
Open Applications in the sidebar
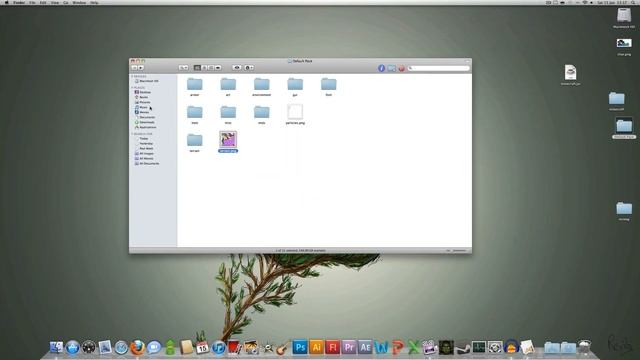(x=146, y=127)
